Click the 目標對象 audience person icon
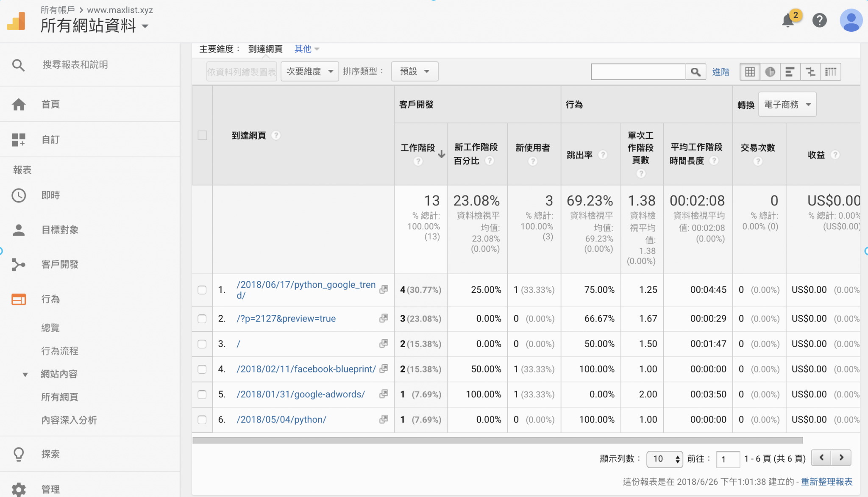Screen dimensions: 868x497 [x=19, y=230]
